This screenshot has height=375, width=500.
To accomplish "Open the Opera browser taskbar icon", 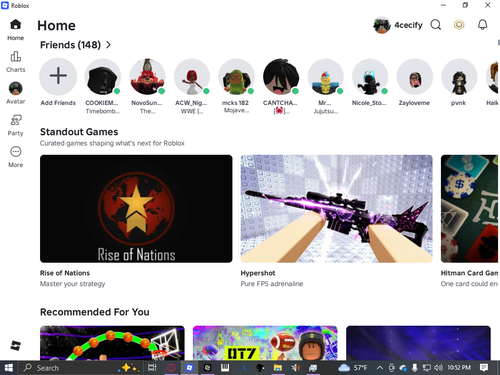I will (171, 368).
